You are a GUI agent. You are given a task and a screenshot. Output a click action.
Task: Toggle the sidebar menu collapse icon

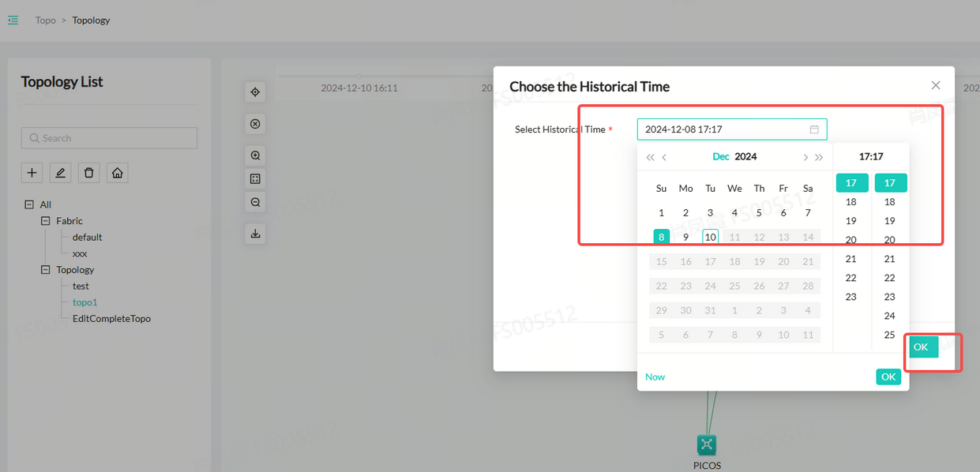(13, 20)
